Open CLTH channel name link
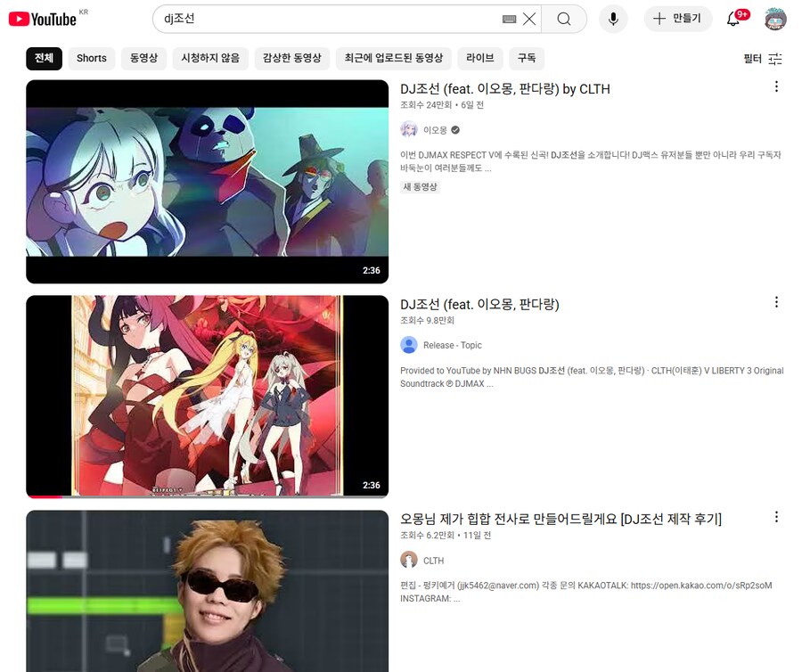This screenshot has width=802, height=672. click(433, 561)
